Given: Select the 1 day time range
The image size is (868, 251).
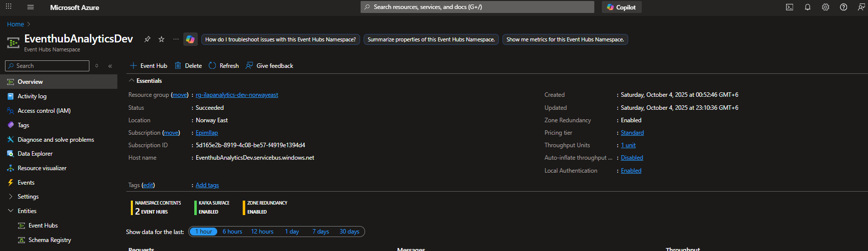Looking at the screenshot, I should pos(292,232).
